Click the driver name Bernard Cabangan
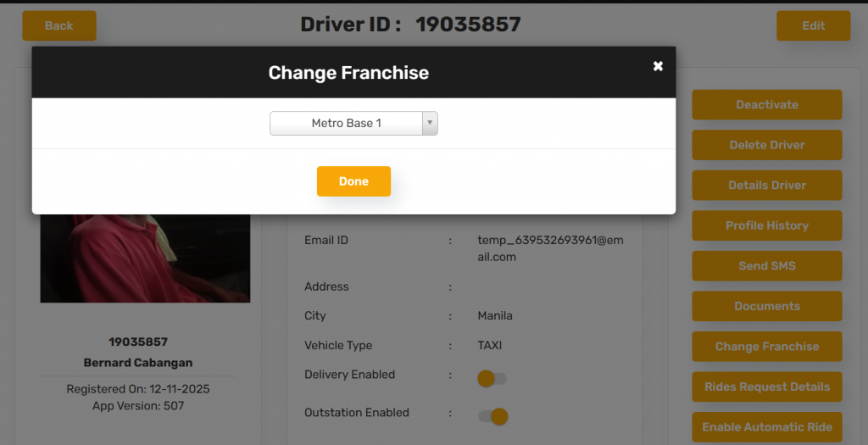This screenshot has width=868, height=445. coord(138,363)
